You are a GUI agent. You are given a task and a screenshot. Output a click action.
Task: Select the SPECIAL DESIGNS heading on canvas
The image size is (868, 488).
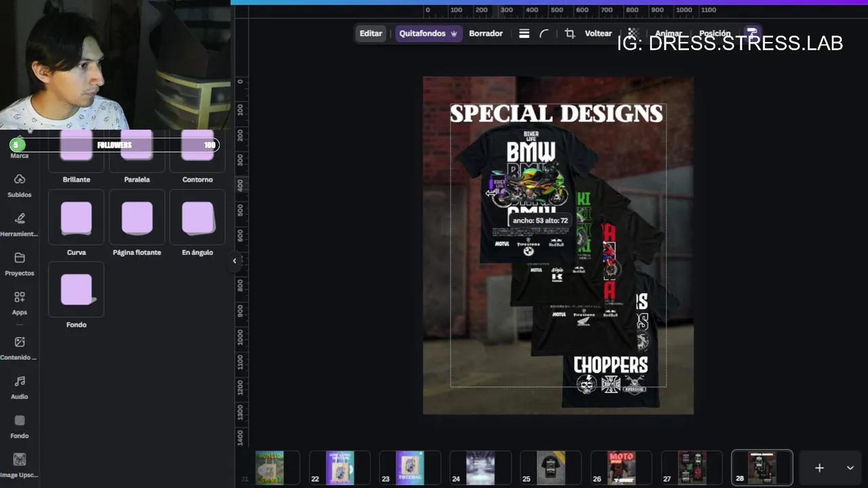click(x=556, y=114)
